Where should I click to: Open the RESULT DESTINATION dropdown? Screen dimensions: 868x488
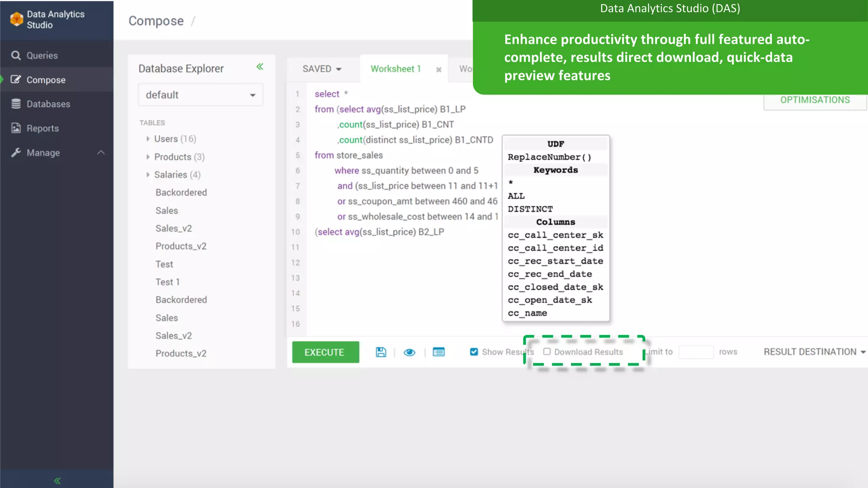[814, 352]
